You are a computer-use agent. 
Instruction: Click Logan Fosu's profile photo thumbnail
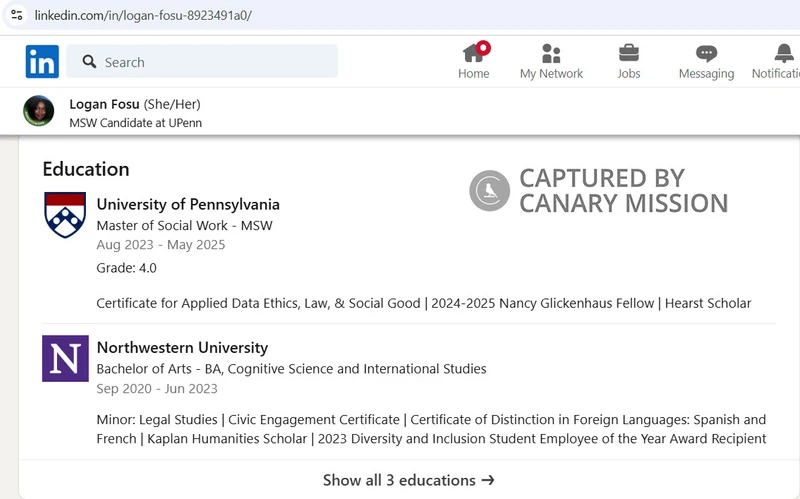[x=39, y=111]
